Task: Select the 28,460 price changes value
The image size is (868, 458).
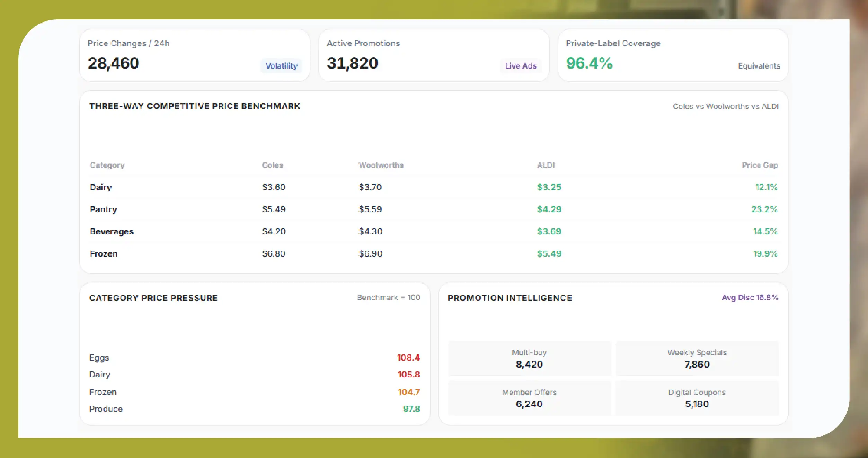Action: 113,63
